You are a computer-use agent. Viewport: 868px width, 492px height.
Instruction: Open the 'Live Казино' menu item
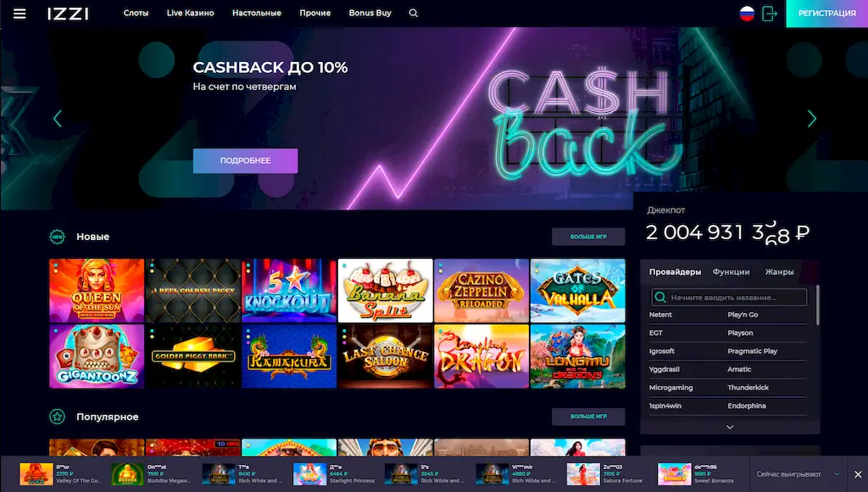point(191,13)
